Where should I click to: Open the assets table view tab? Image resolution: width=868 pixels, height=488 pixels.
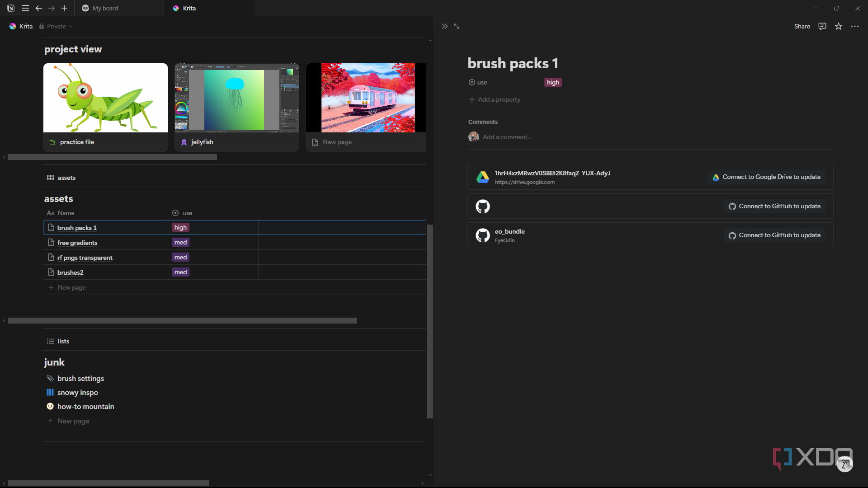(61, 178)
